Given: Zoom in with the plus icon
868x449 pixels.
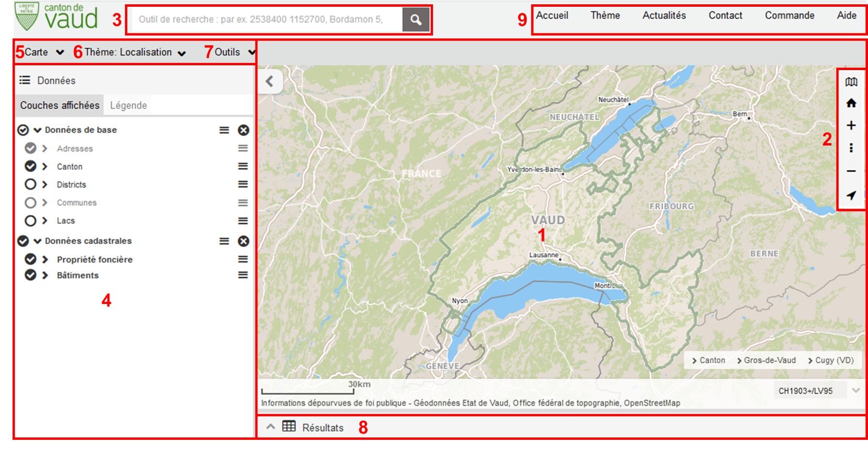Looking at the screenshot, I should [851, 126].
